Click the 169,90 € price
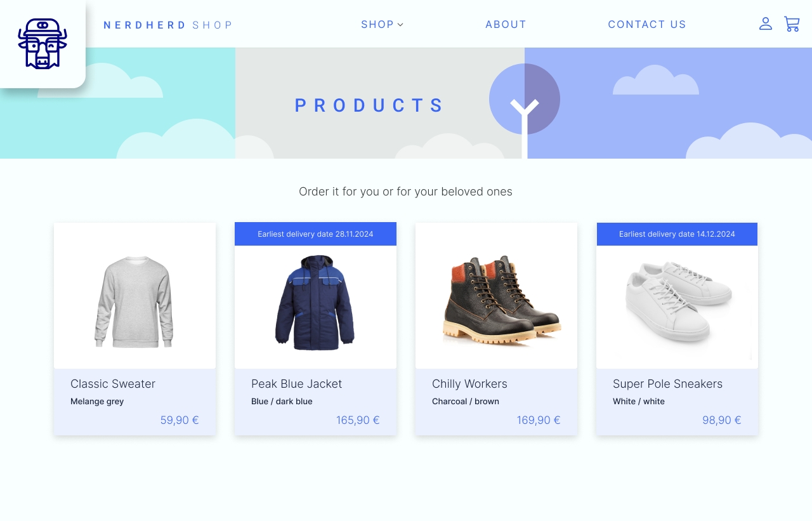 pos(539,420)
